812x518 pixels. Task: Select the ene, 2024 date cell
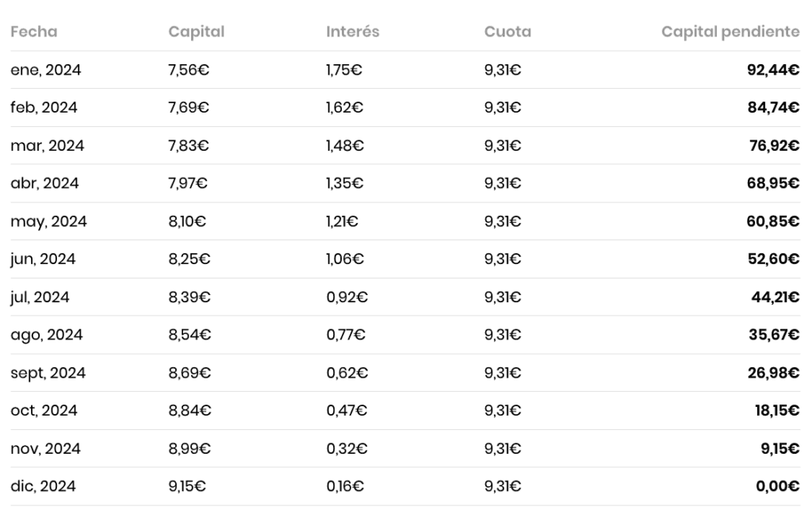point(45,70)
